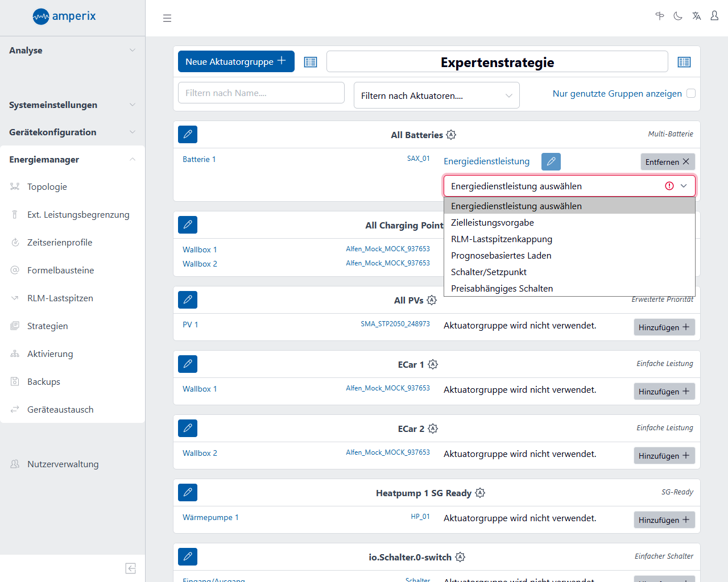Expand the Systemeinstellungen sidebar section
This screenshot has height=582, width=728.
tap(72, 105)
